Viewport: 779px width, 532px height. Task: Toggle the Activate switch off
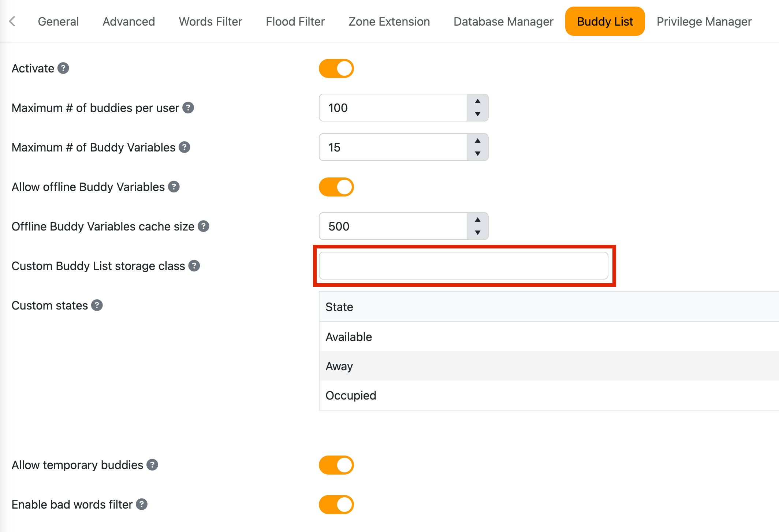pyautogui.click(x=336, y=68)
